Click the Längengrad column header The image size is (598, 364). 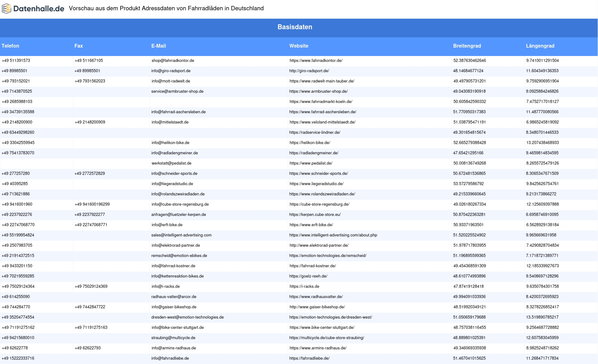point(540,46)
